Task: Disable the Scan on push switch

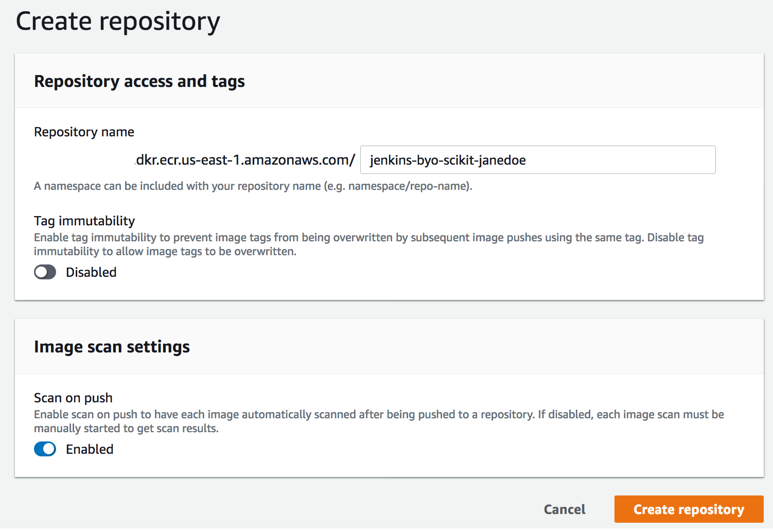Action: [45, 449]
